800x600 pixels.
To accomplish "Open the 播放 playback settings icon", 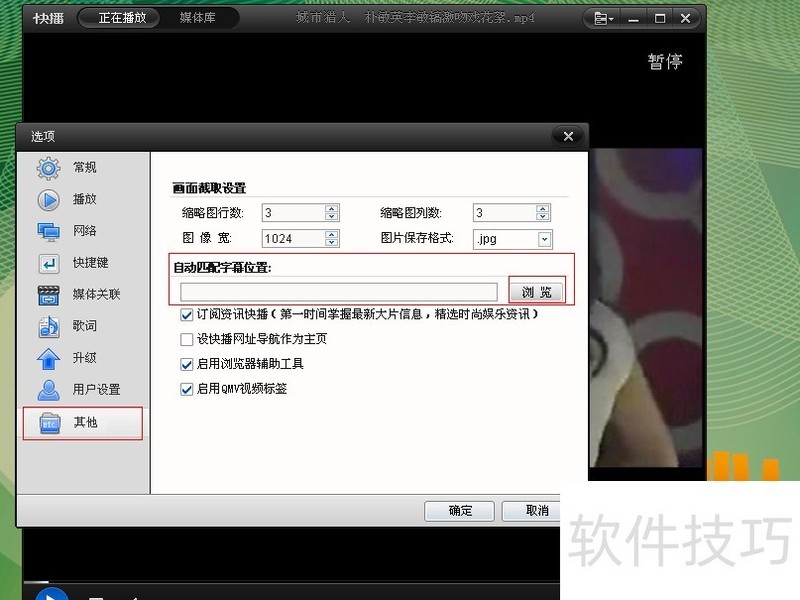I will [47, 199].
